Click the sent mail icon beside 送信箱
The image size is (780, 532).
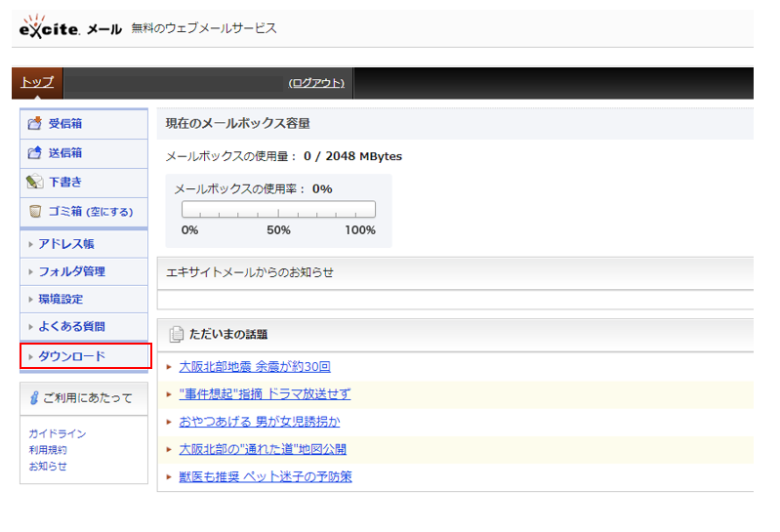(x=35, y=152)
